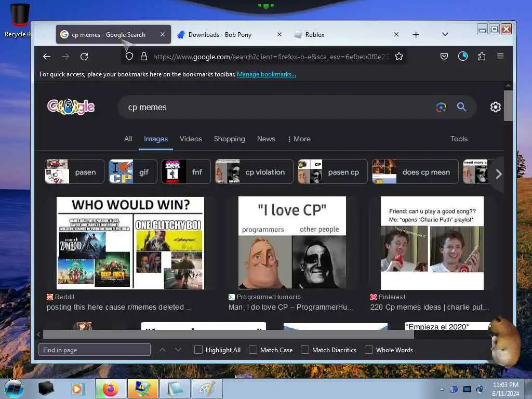
Task: Expand the More search options menu
Action: (299, 139)
